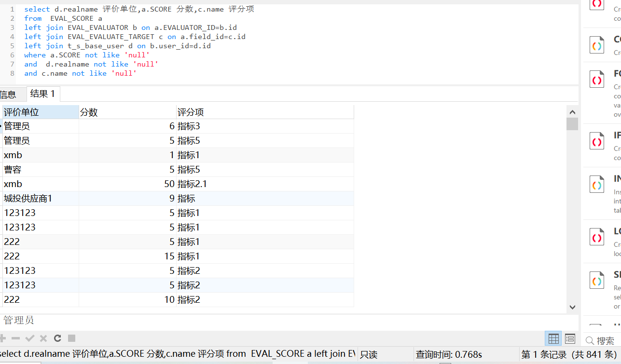Viewport: 621px width, 364px height.
Task: Select the score cell showing 10
Action: pyautogui.click(x=127, y=300)
